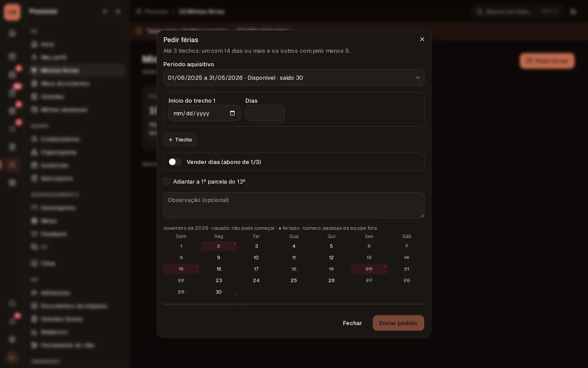Screen dimensions: 588x368
Task: Select day 16 in the November calendar
Action: click(x=219, y=269)
